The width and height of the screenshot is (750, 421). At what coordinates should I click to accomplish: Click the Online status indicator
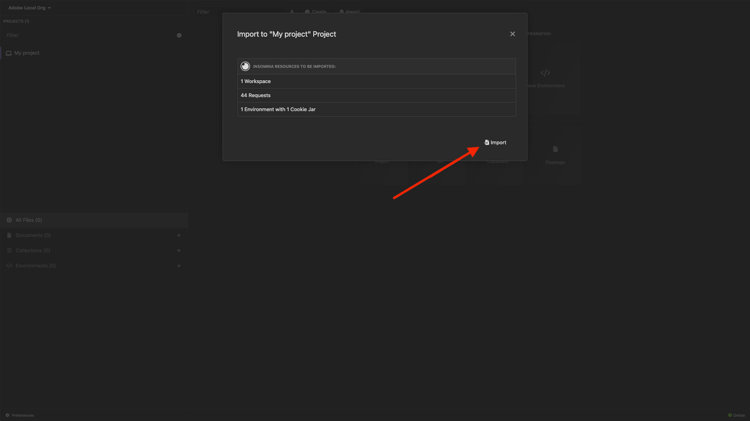click(x=737, y=415)
